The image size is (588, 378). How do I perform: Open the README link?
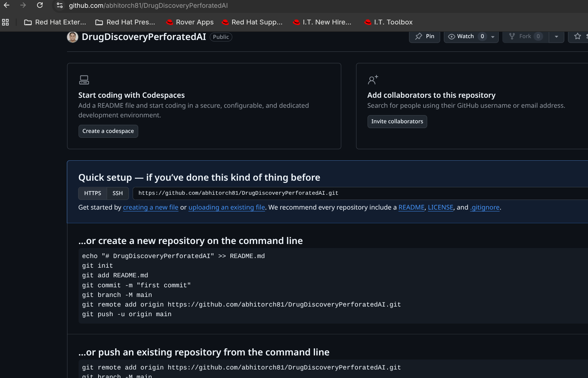[411, 207]
